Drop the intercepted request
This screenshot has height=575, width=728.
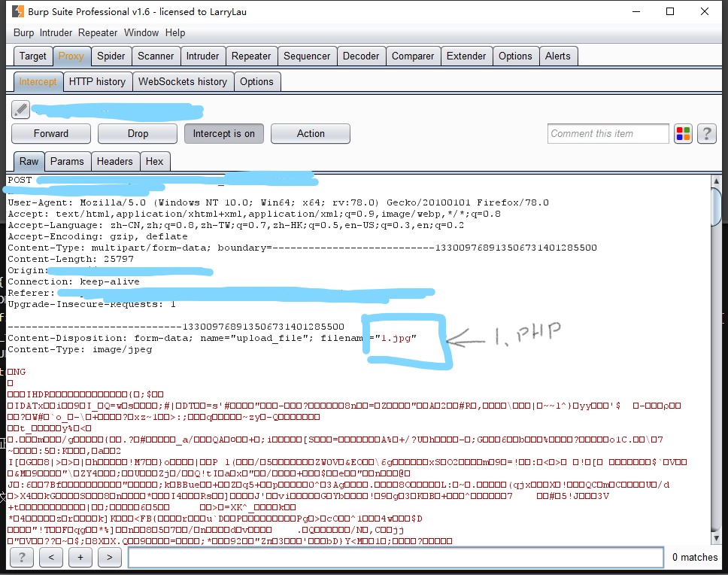[x=138, y=133]
